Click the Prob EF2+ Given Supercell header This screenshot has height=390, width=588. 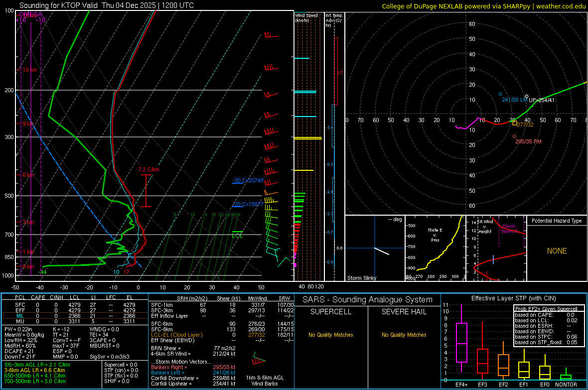(x=546, y=309)
